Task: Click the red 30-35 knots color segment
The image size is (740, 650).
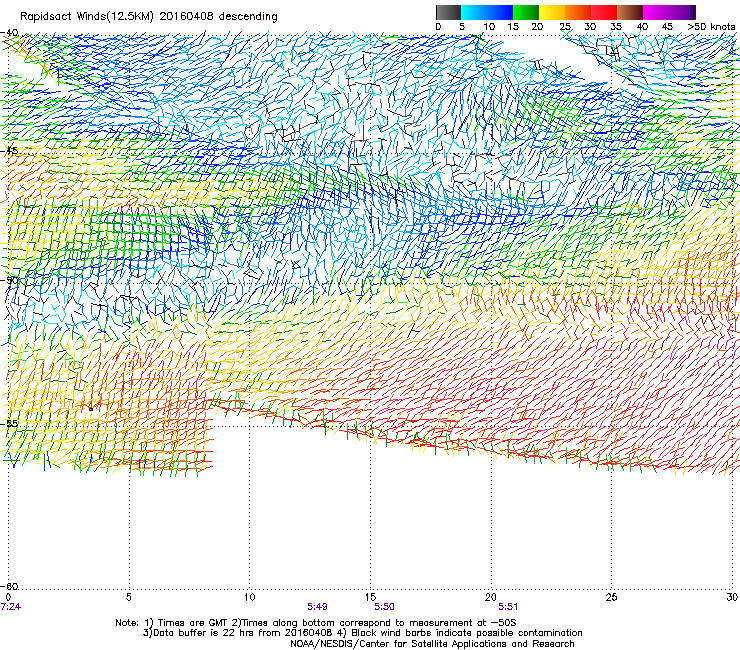Action: [604, 12]
